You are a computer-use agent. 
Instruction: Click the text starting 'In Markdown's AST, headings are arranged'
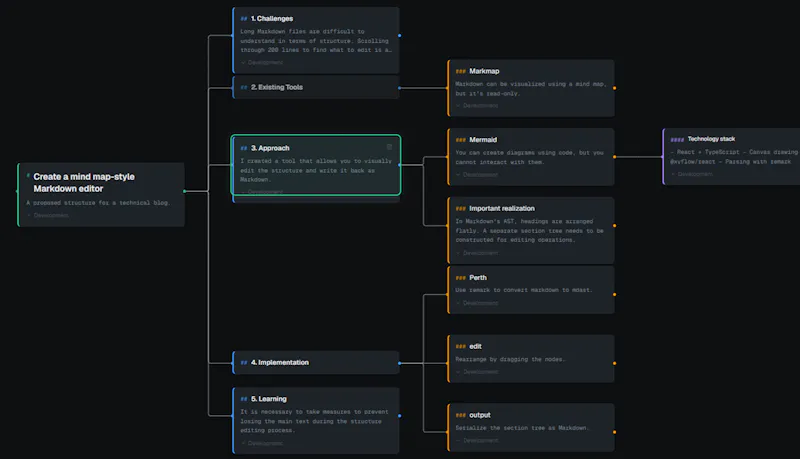530,231
